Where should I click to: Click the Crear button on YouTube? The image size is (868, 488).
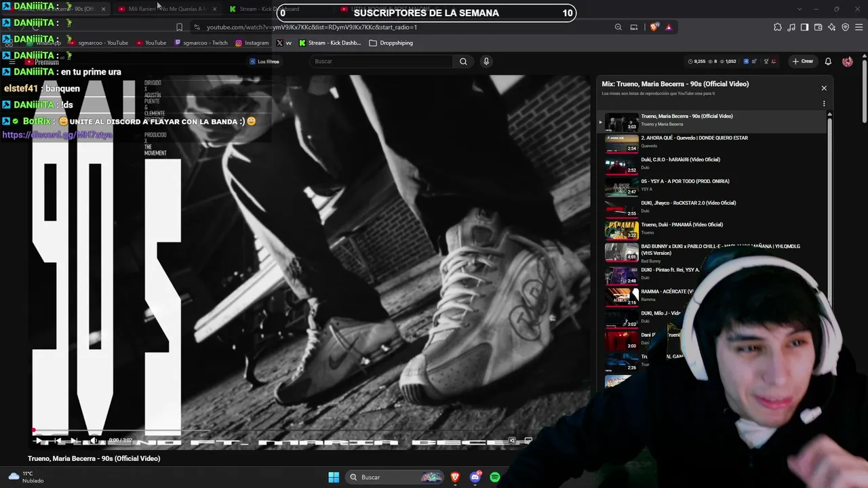point(803,62)
